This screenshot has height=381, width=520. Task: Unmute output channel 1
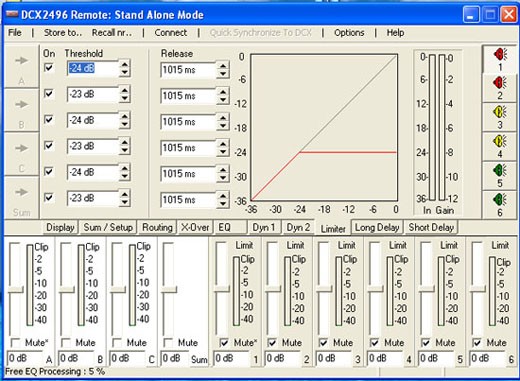pyautogui.click(x=224, y=342)
